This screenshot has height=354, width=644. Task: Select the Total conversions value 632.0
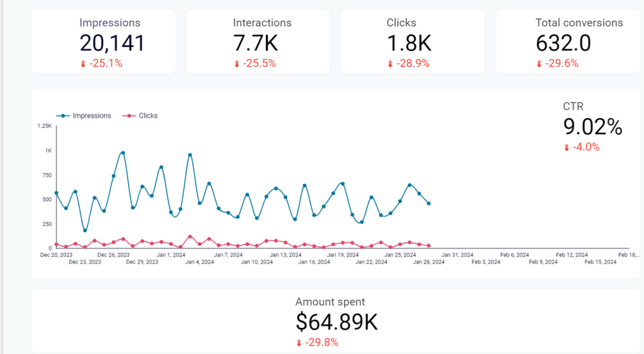tap(563, 43)
